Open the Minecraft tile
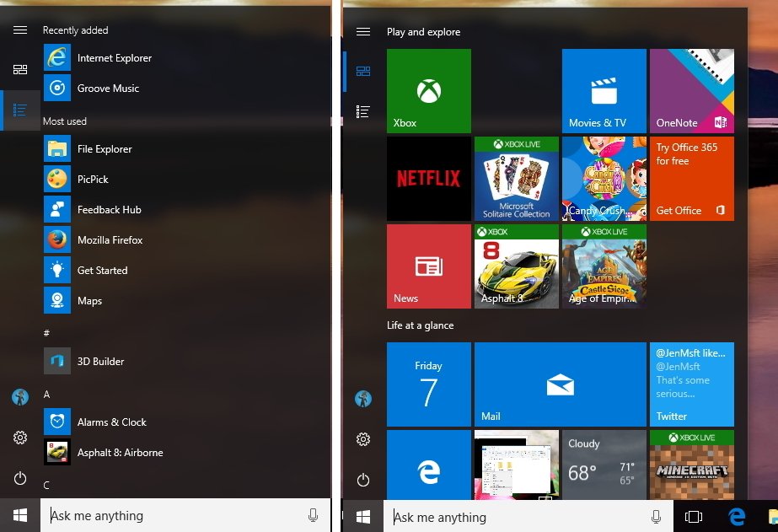Screen dimensions: 778x532 point(692,465)
